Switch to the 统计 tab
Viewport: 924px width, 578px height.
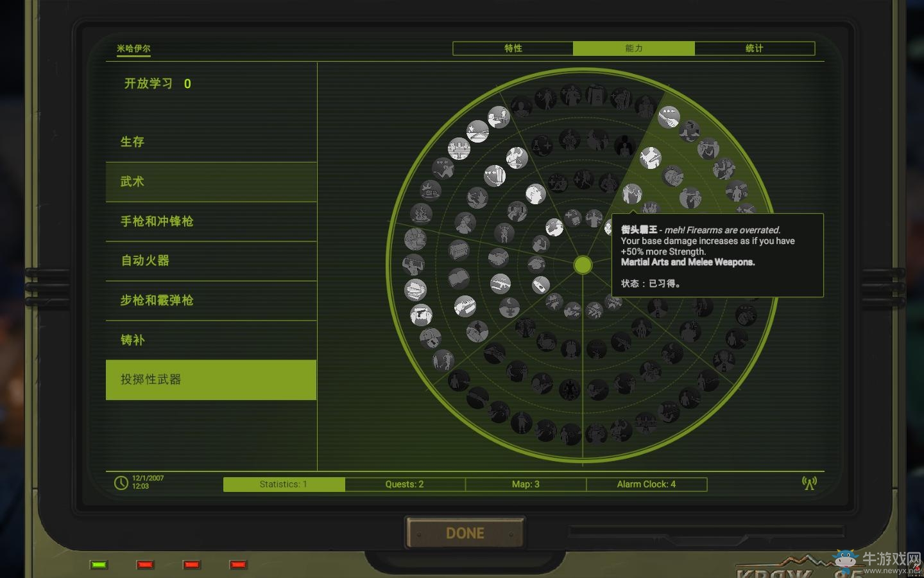(x=755, y=48)
